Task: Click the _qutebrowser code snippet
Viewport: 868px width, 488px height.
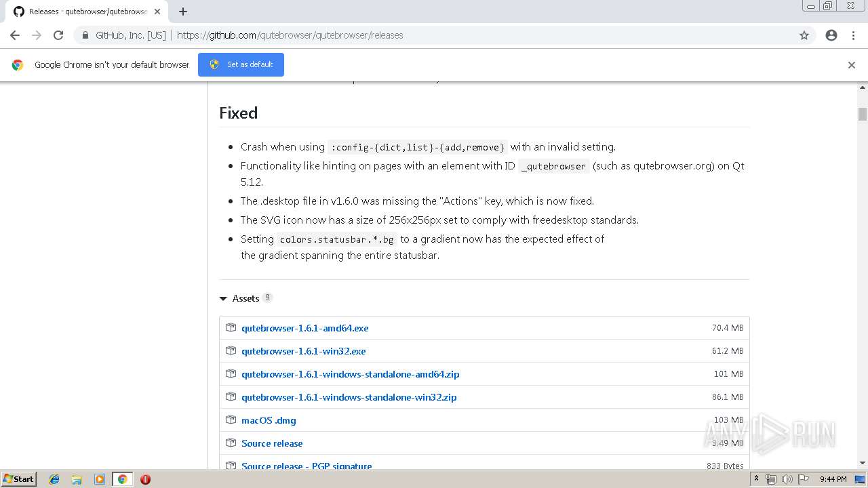Action: [554, 166]
